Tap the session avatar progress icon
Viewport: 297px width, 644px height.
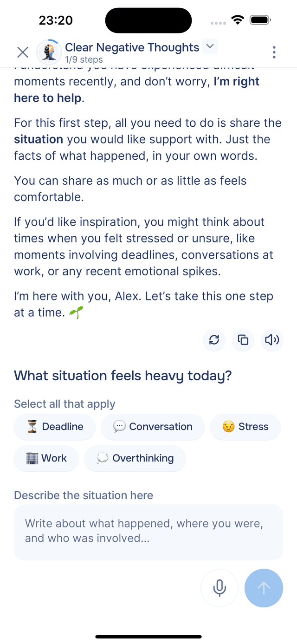click(x=49, y=52)
